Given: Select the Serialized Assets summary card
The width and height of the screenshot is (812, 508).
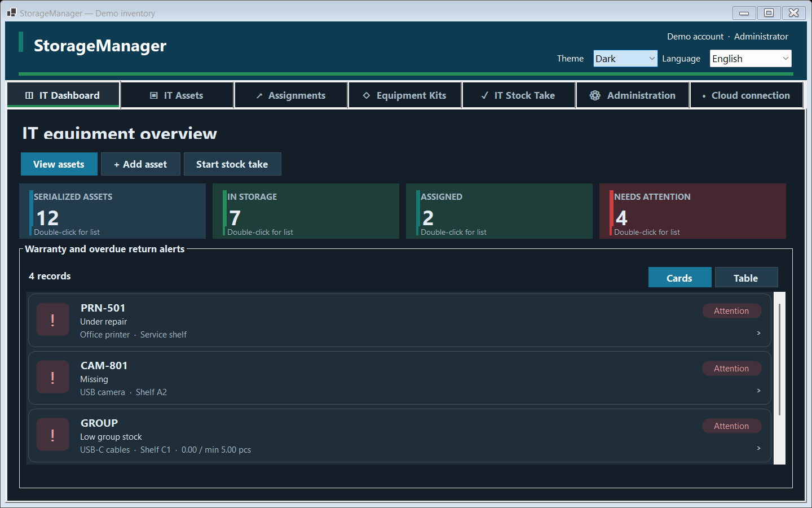Looking at the screenshot, I should click(x=112, y=211).
